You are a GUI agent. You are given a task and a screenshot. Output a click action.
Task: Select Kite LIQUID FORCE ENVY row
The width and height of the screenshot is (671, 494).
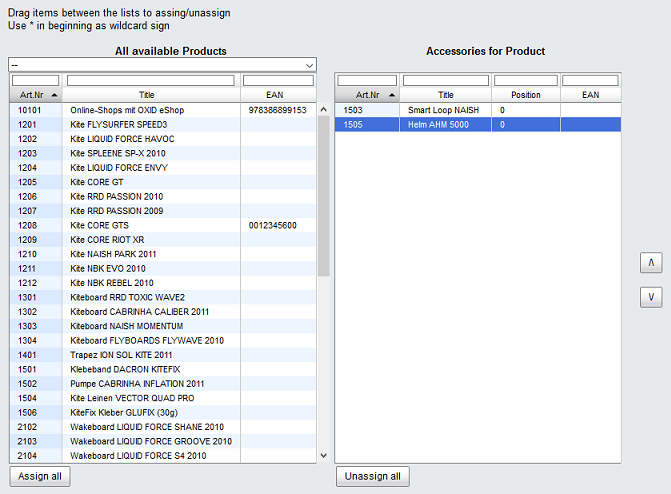(x=163, y=168)
